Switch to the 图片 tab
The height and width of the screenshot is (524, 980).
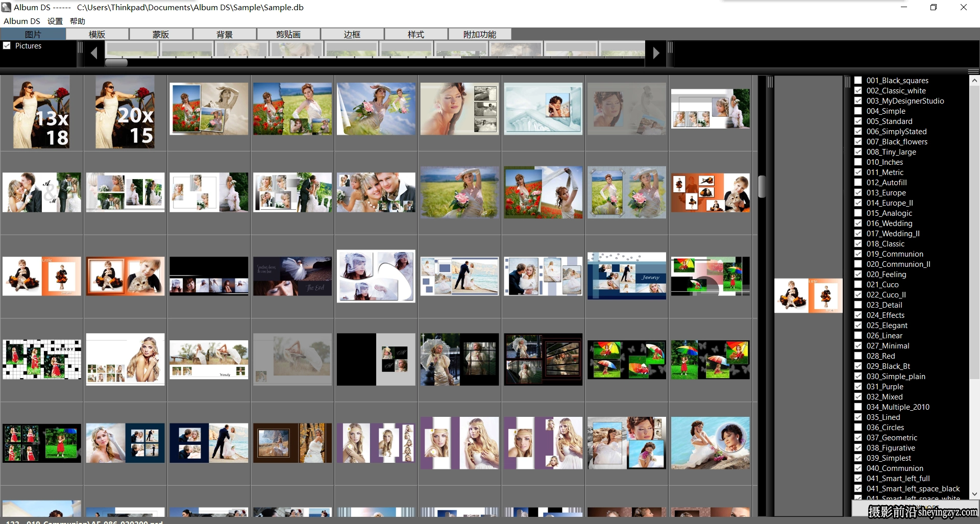[33, 34]
